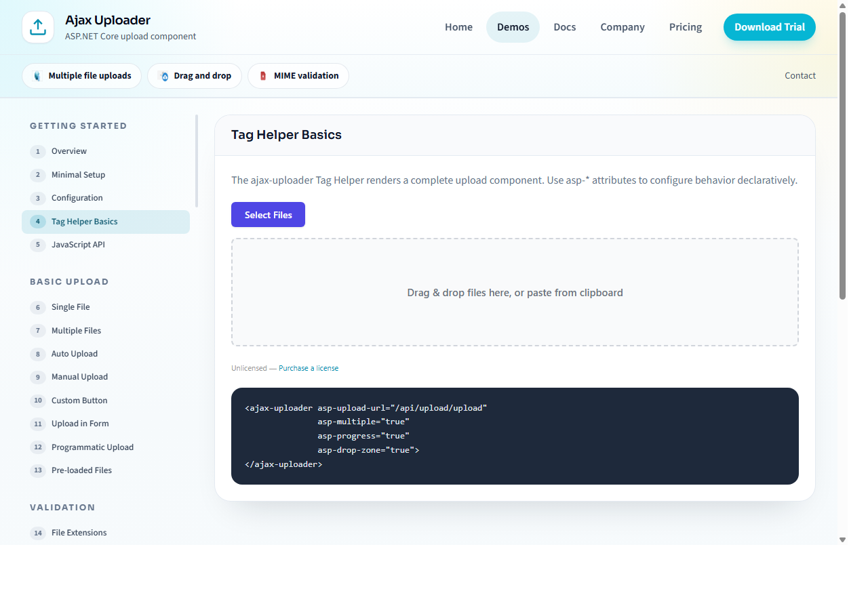The image size is (868, 610).
Task: Click the drag & drop files zone
Action: (515, 292)
